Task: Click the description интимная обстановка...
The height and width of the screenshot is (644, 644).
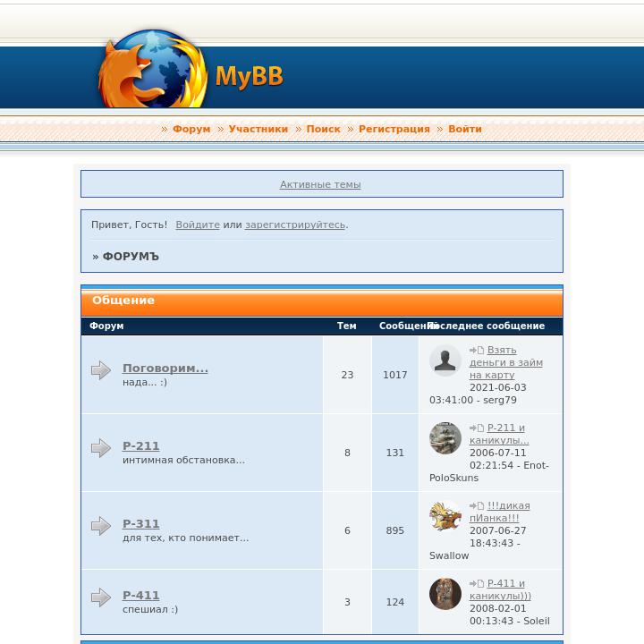Action: coord(183,460)
